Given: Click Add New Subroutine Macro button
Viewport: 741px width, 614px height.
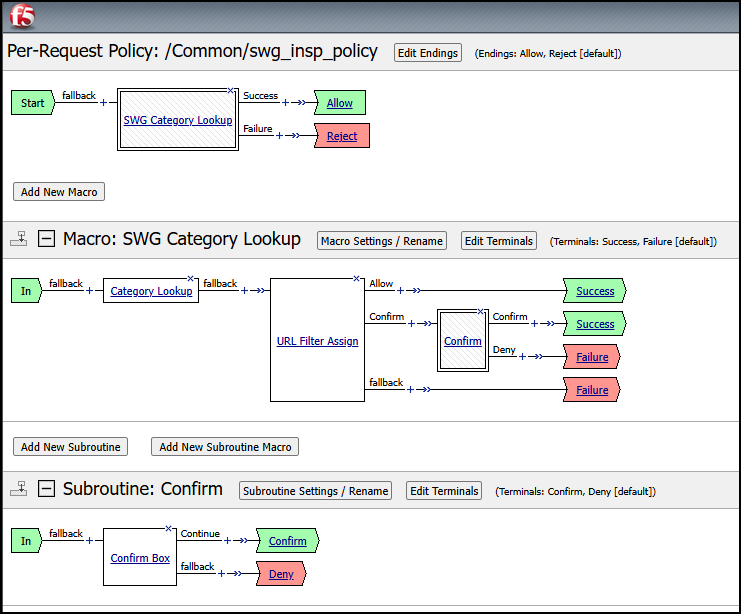Looking at the screenshot, I should click(225, 447).
